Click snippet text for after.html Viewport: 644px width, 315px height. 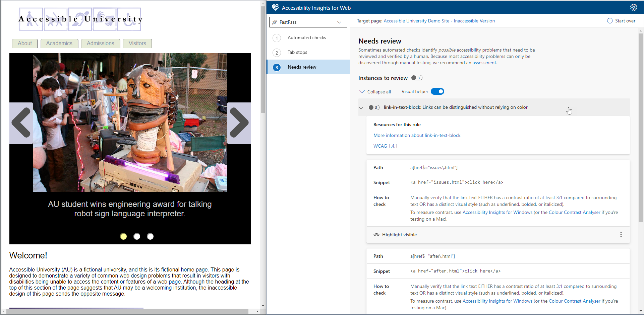(455, 271)
